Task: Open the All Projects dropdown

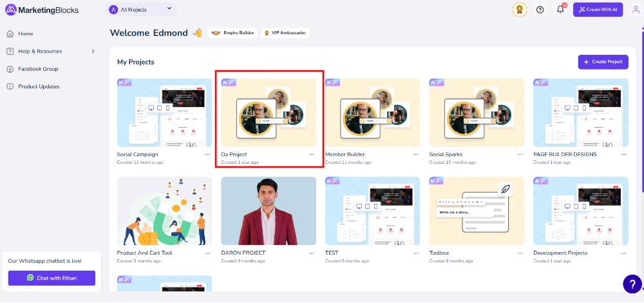Action: pos(141,10)
